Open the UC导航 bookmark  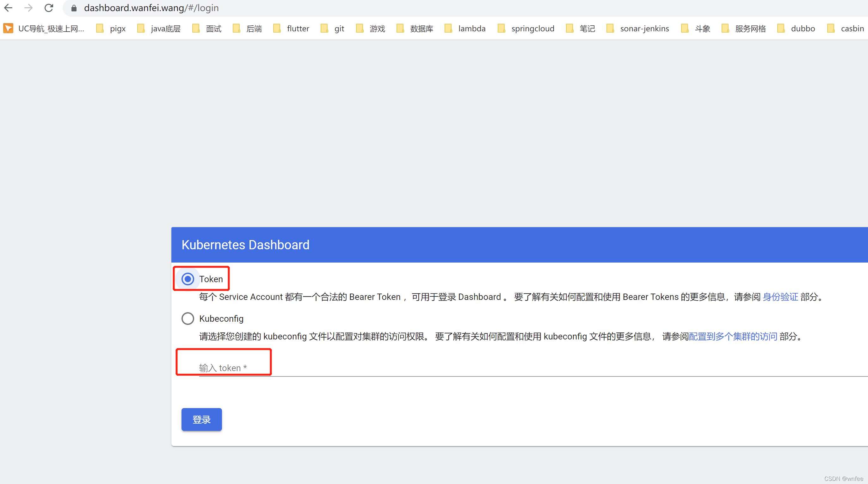(44, 28)
